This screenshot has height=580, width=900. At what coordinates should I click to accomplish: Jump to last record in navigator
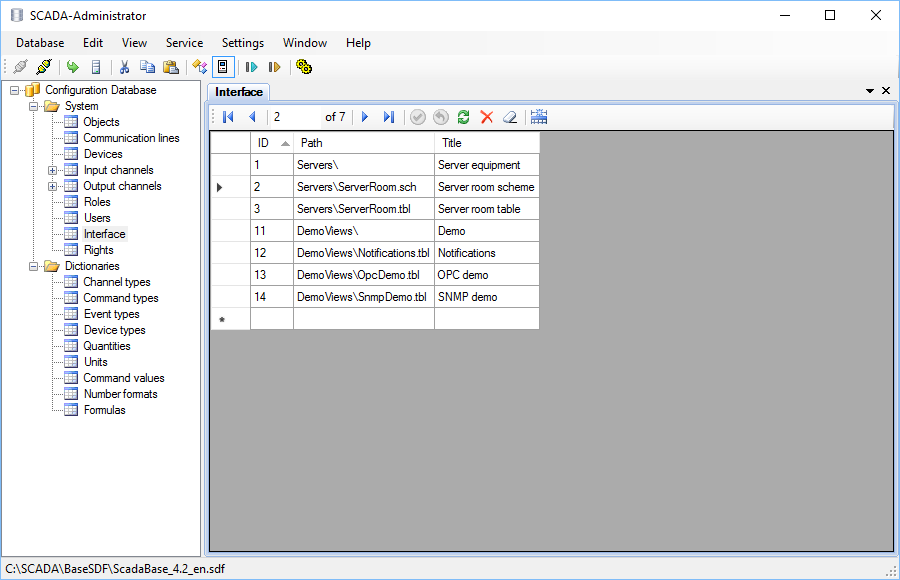tap(389, 117)
